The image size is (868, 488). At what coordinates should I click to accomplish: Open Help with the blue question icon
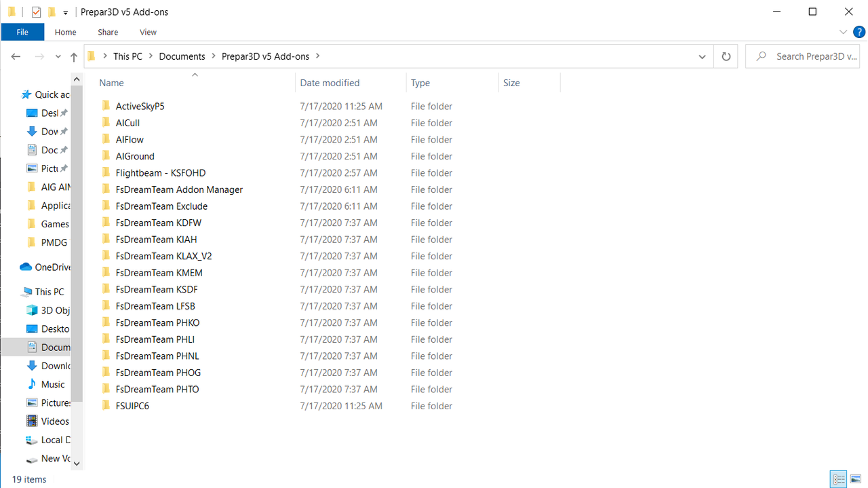pyautogui.click(x=859, y=32)
